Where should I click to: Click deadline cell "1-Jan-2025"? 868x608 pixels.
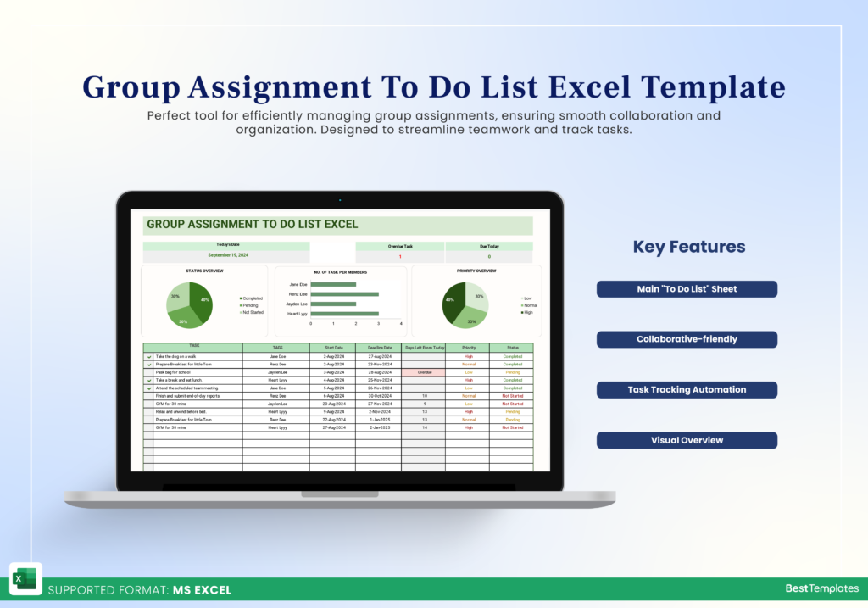[x=379, y=420]
